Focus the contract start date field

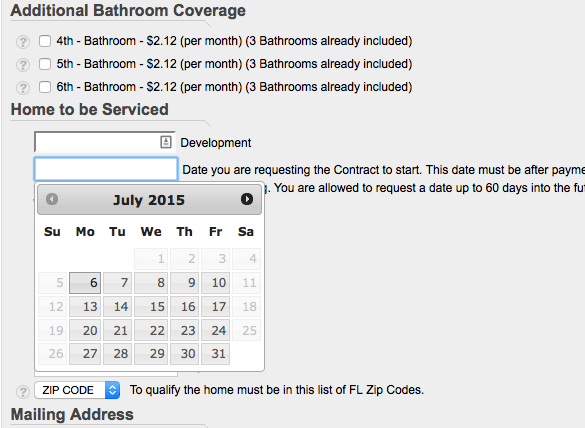(x=106, y=169)
